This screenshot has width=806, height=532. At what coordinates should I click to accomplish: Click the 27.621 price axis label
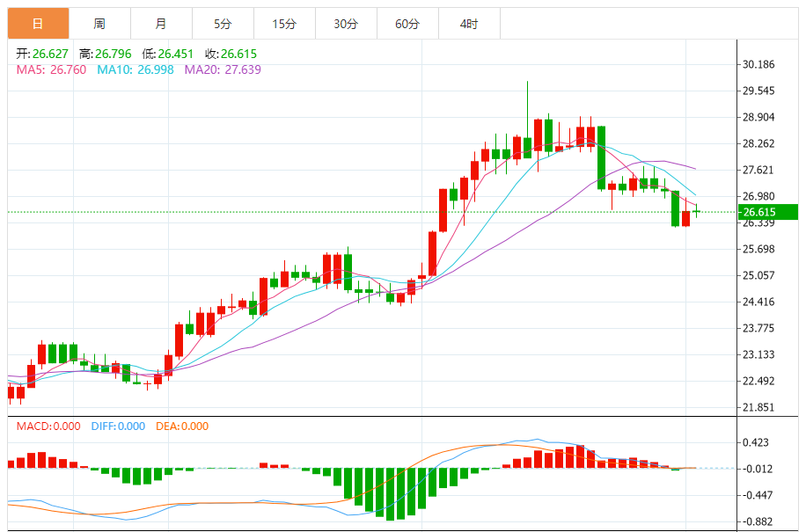[758, 170]
